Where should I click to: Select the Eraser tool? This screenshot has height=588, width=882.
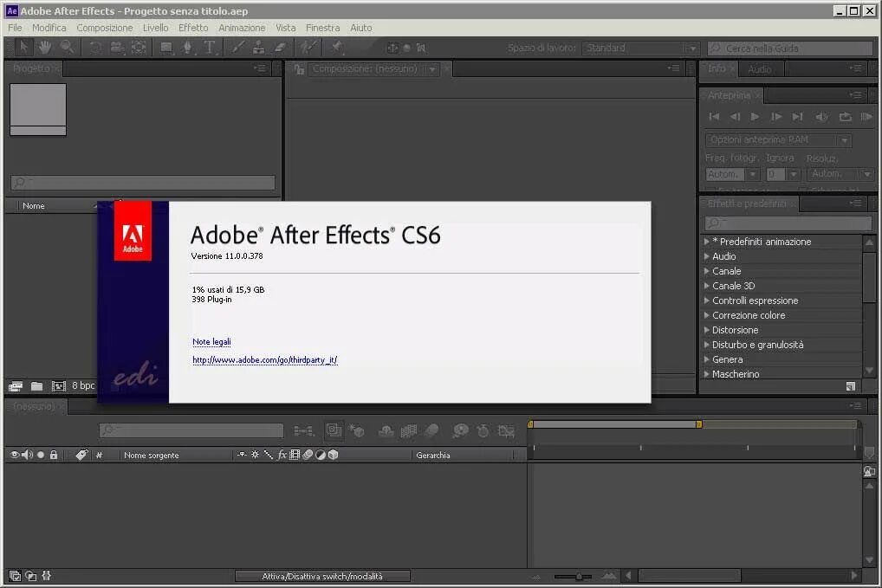click(x=280, y=48)
